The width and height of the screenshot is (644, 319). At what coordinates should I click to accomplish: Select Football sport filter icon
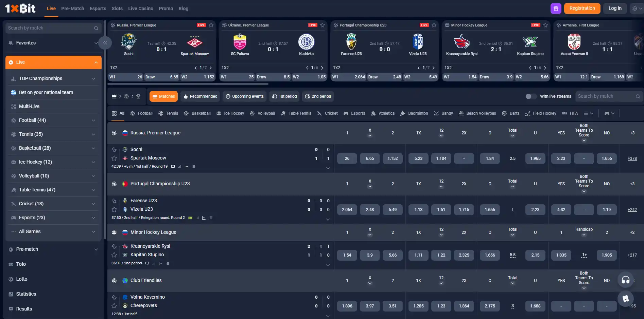133,113
